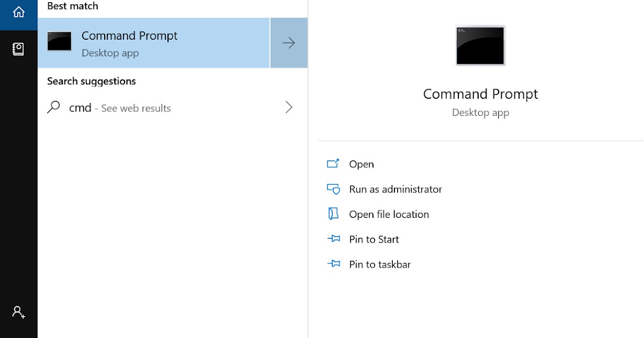Screen dimensions: 644x338
Task: Click the Command Prompt icon in Best match
Action: [x=59, y=42]
